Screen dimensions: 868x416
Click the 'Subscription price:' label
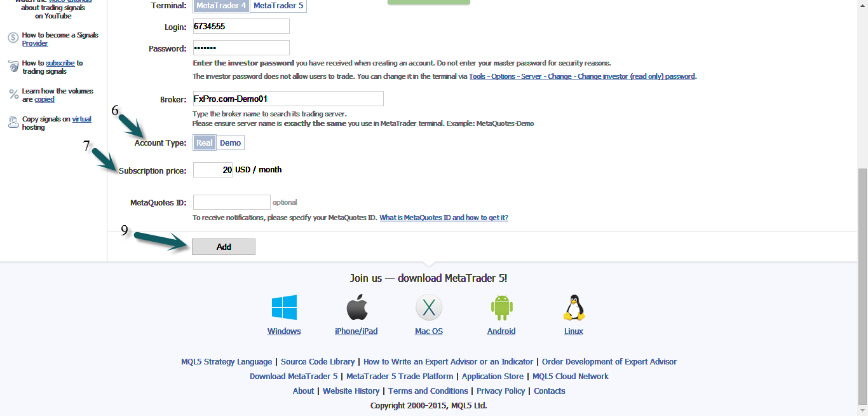pos(153,170)
